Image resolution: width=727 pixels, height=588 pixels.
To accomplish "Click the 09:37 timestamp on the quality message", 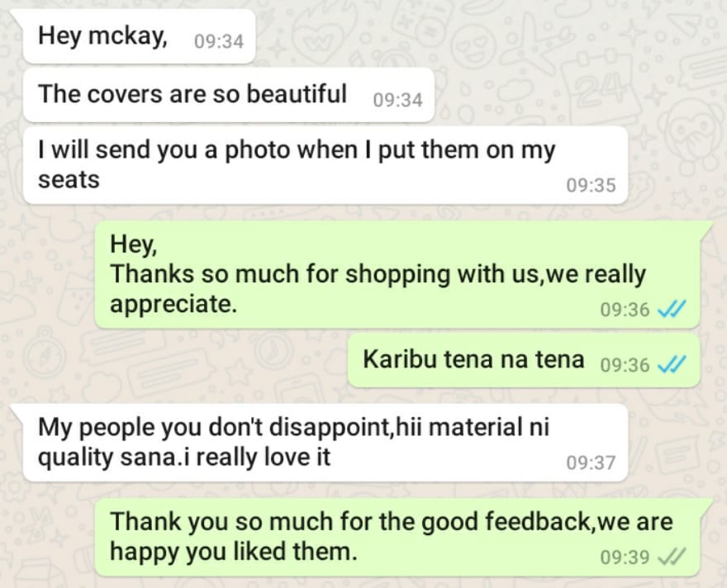I will coord(591,462).
